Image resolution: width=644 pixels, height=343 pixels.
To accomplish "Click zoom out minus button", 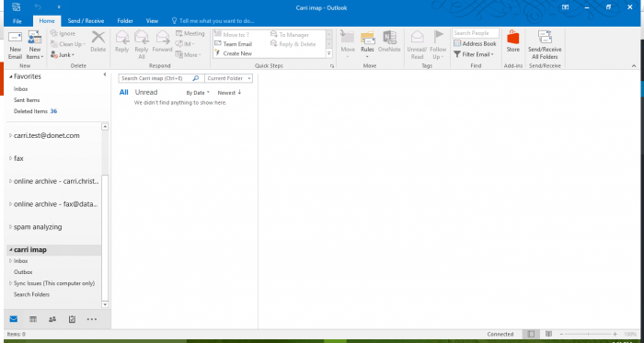I will click(x=561, y=335).
